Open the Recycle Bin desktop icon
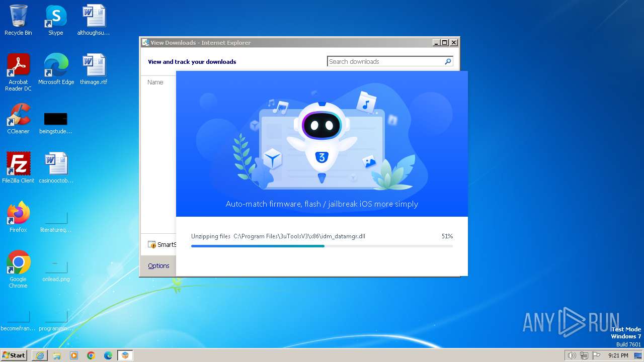Viewport: 644px width, 362px height. pos(18,20)
